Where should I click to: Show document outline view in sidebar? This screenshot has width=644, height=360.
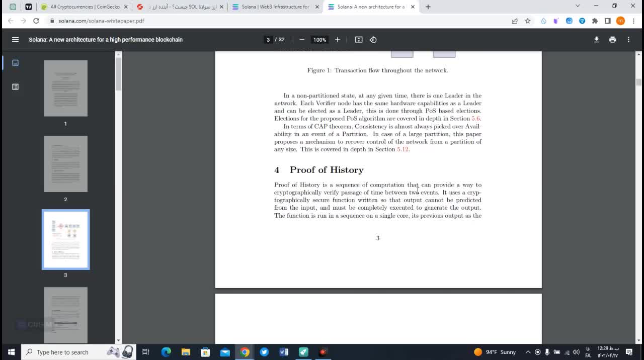coord(15,87)
